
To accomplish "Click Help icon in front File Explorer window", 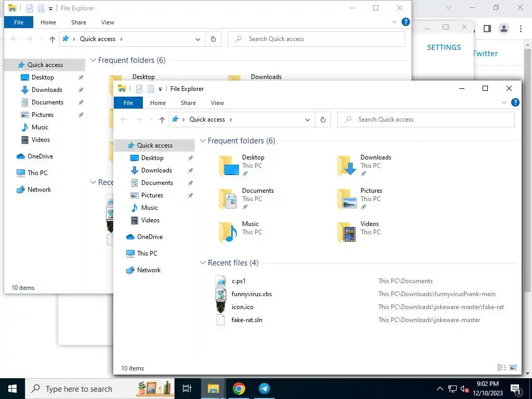I will pyautogui.click(x=515, y=102).
